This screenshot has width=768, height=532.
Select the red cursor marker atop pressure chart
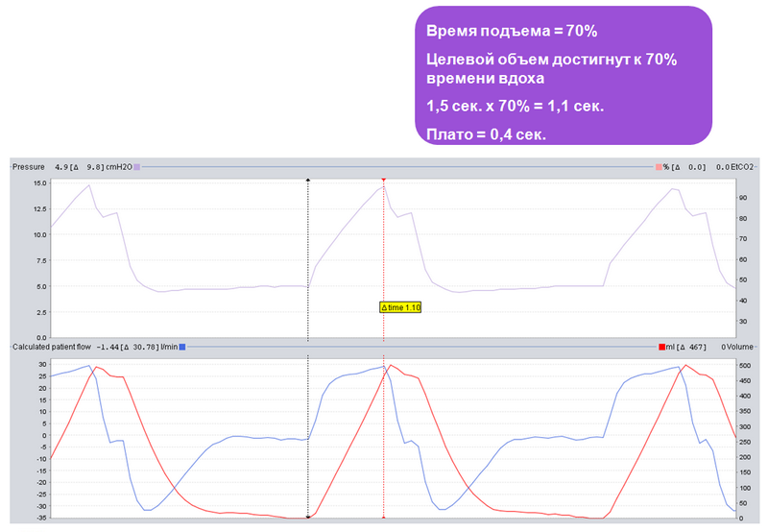(x=383, y=181)
